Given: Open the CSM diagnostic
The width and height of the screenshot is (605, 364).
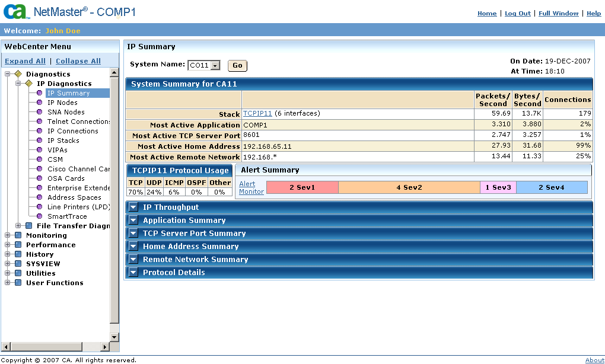Looking at the screenshot, I should pyautogui.click(x=55, y=159).
